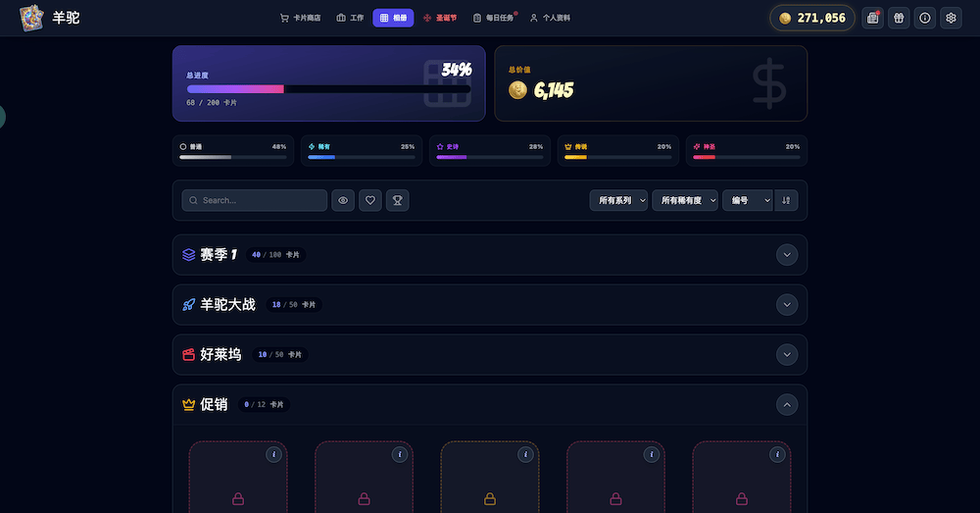
Task: Click info icon on first locked 促销 card
Action: 273,454
